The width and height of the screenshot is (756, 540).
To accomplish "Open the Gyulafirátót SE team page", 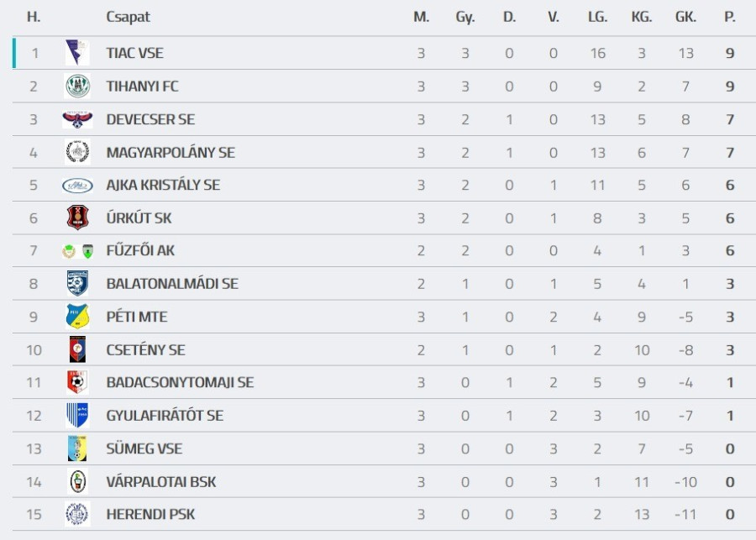I will pos(165,416).
